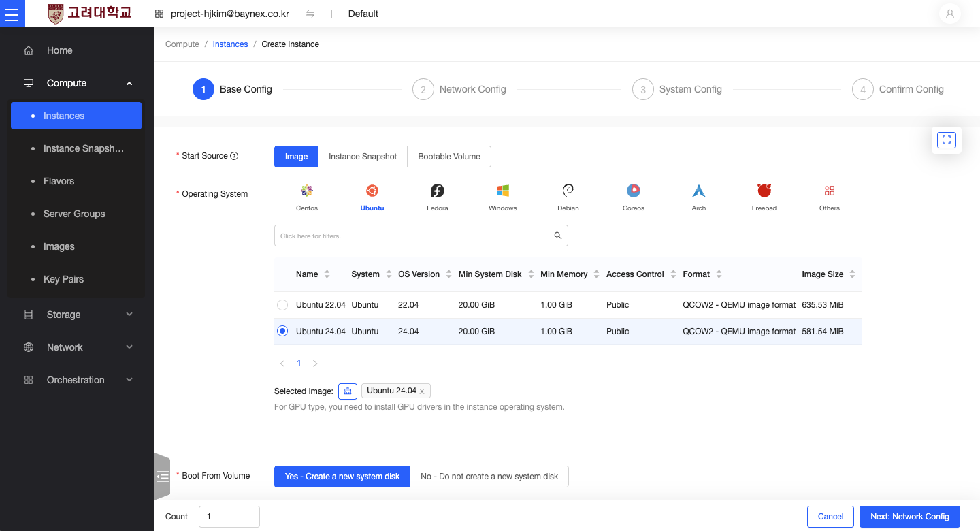Viewport: 980px width, 531px height.
Task: Open the user profile avatar
Action: point(950,14)
